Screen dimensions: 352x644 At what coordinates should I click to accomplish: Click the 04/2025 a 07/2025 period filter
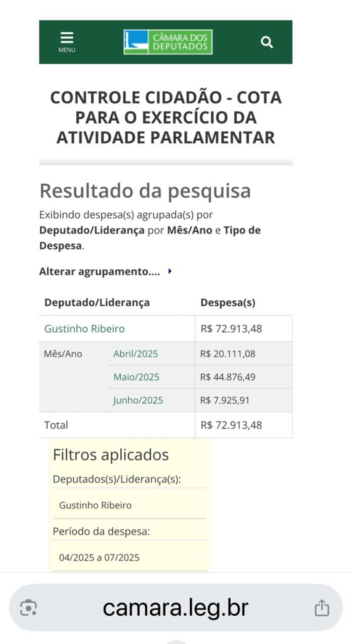coord(99,557)
